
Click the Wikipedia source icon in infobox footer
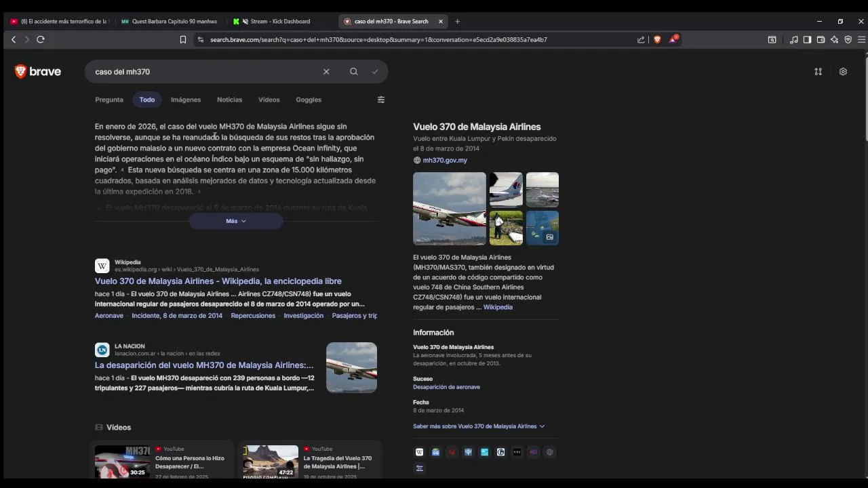[x=419, y=452]
